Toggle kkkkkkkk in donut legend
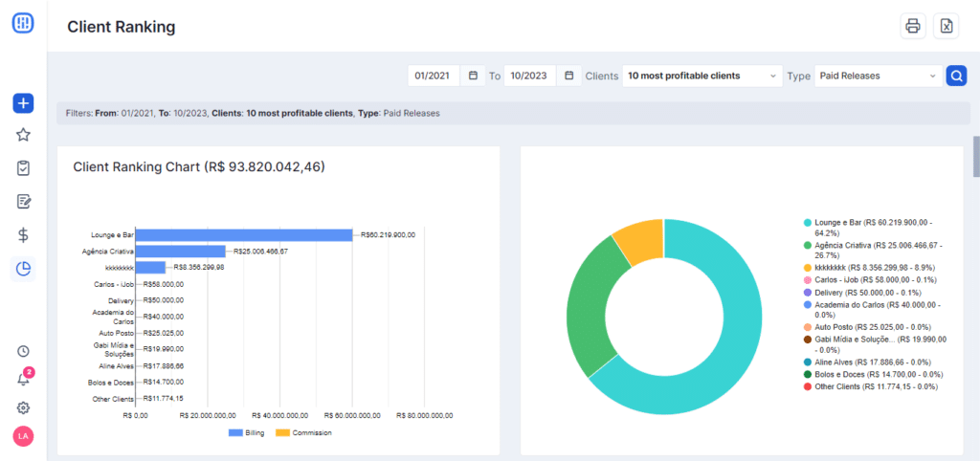The image size is (980, 461). tap(869, 268)
